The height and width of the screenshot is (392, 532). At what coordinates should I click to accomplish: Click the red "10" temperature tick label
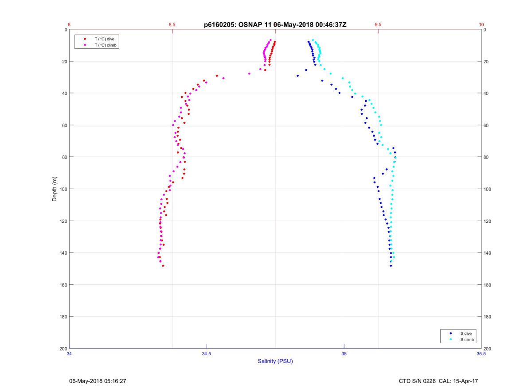point(481,25)
